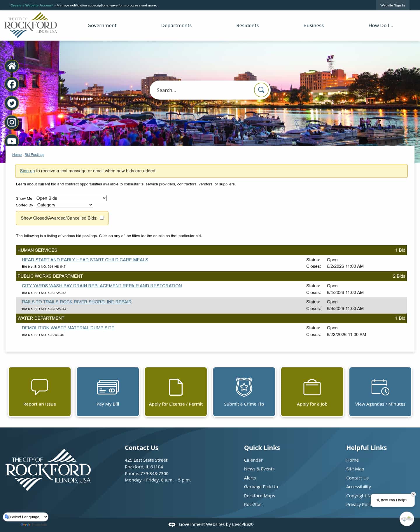Click the HUMAN SERVICES category header
420x532 pixels.
(x=211, y=250)
